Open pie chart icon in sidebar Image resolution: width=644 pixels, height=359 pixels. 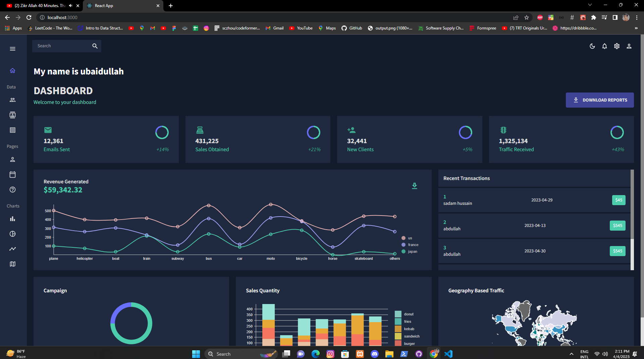tap(13, 234)
